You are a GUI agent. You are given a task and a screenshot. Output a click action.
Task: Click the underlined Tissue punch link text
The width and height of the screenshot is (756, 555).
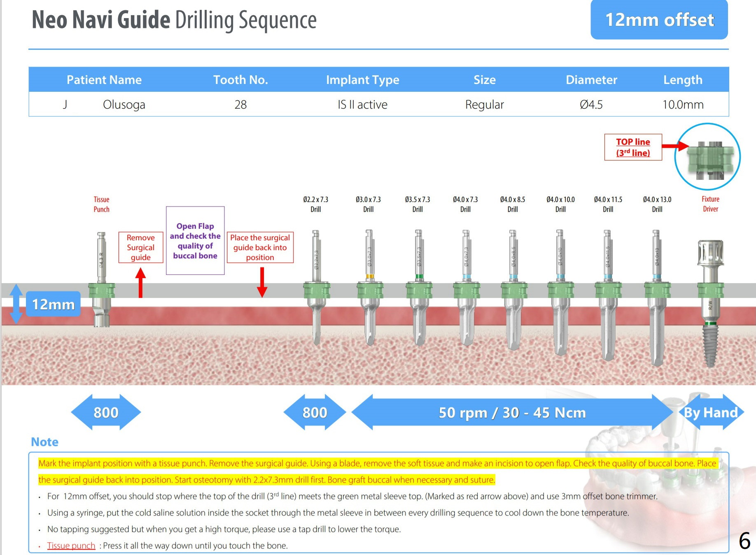(71, 546)
